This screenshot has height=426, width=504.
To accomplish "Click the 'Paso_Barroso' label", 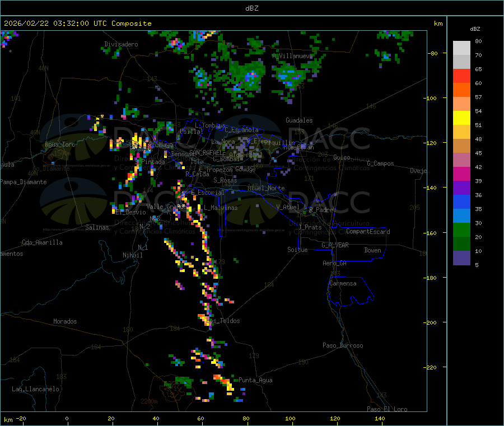I will 343,345.
